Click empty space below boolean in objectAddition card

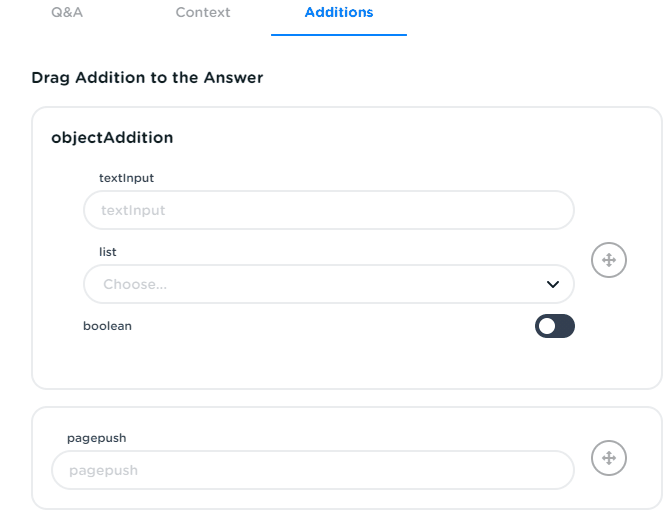click(x=300, y=362)
